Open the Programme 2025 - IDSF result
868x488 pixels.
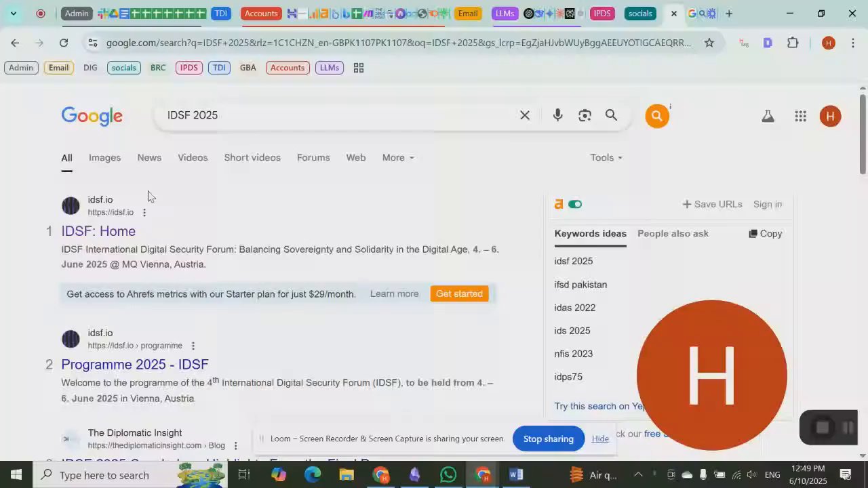135,365
